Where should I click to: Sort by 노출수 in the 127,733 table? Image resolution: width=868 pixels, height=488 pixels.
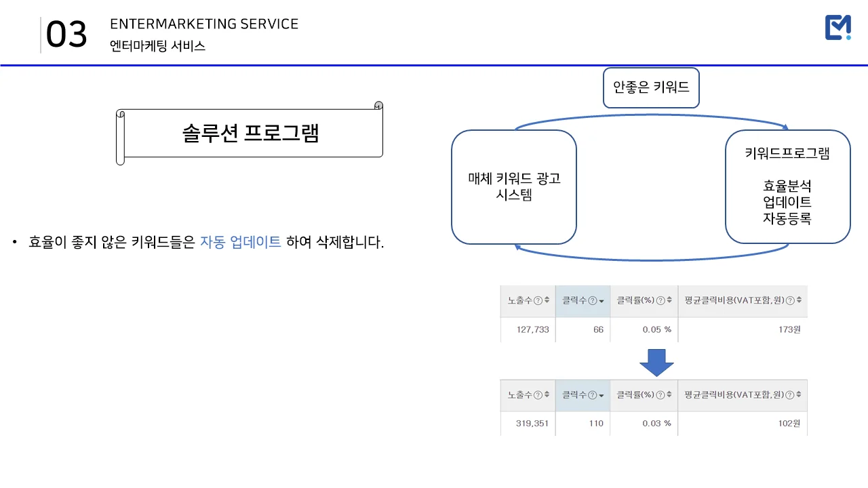(547, 300)
